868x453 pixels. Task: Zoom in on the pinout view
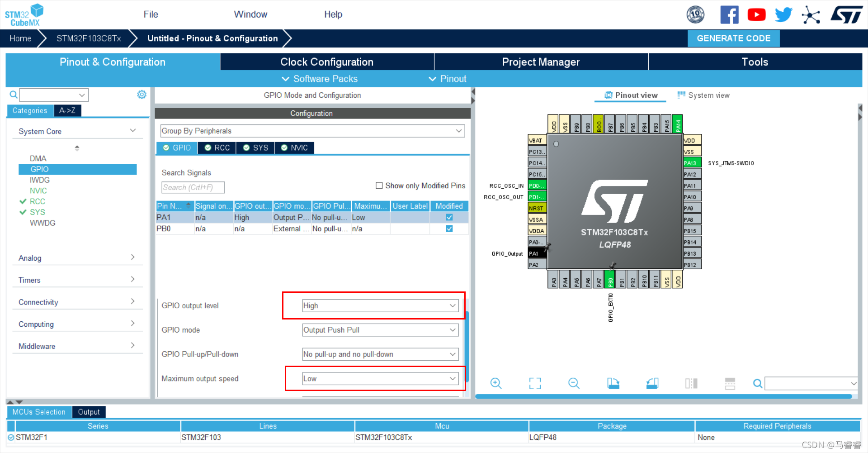click(496, 383)
